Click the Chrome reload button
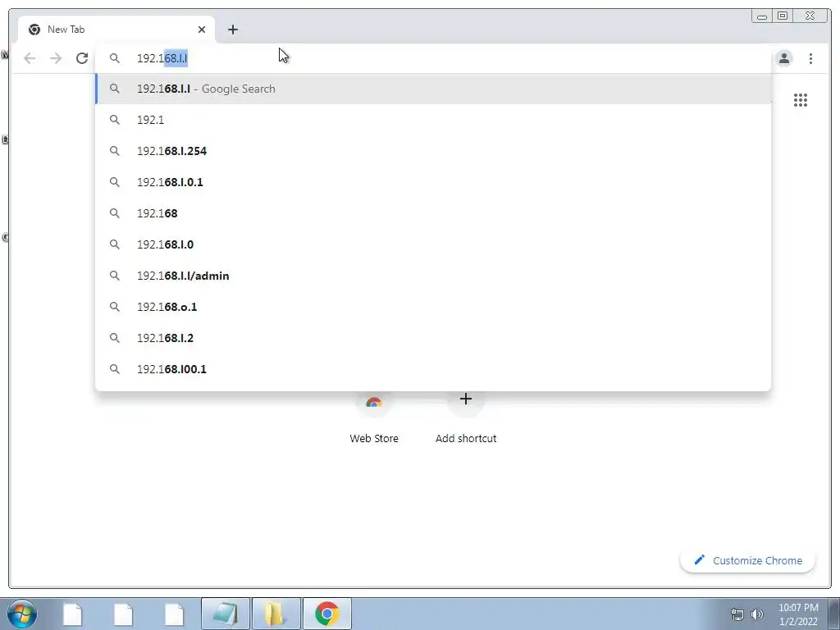840x630 pixels. (x=82, y=58)
